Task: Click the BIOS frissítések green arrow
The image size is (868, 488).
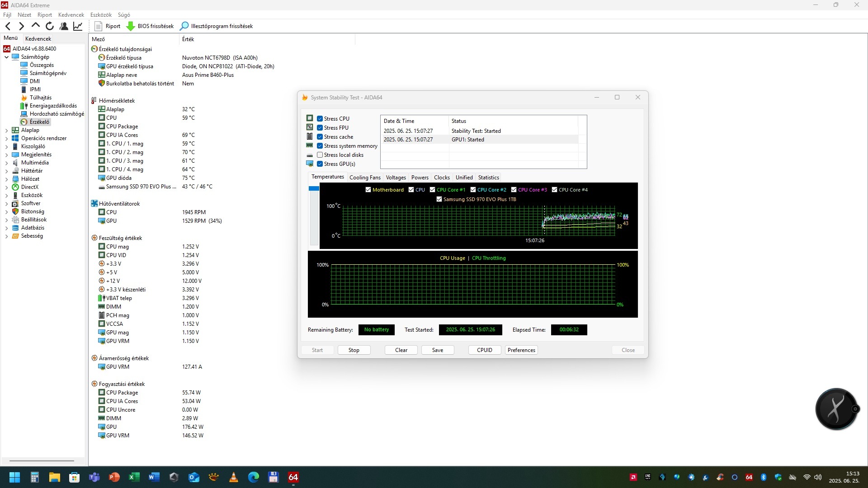Action: coord(131,26)
